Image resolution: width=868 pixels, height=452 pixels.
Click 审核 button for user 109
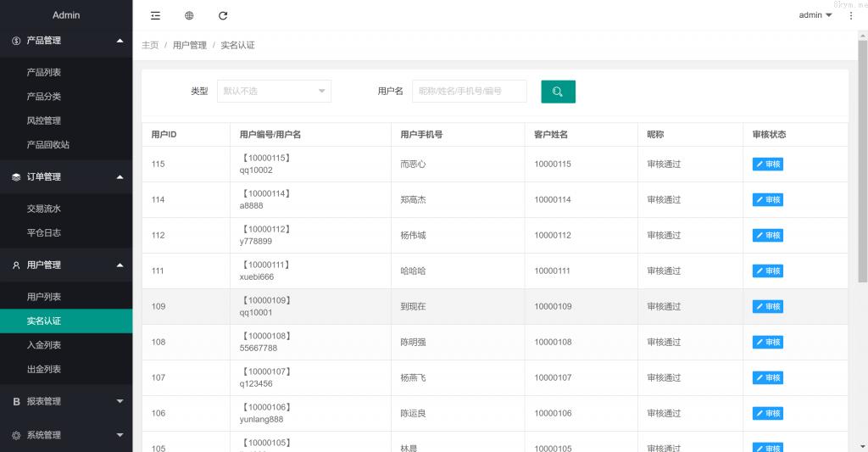(x=767, y=307)
